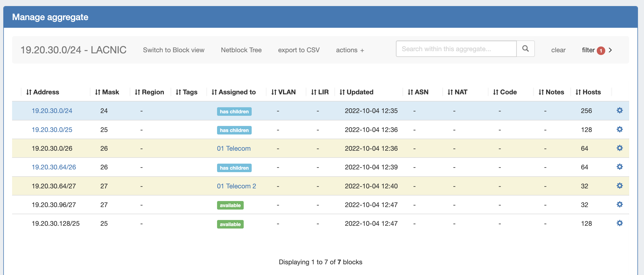Switch to Block view
The width and height of the screenshot is (644, 275).
[174, 50]
